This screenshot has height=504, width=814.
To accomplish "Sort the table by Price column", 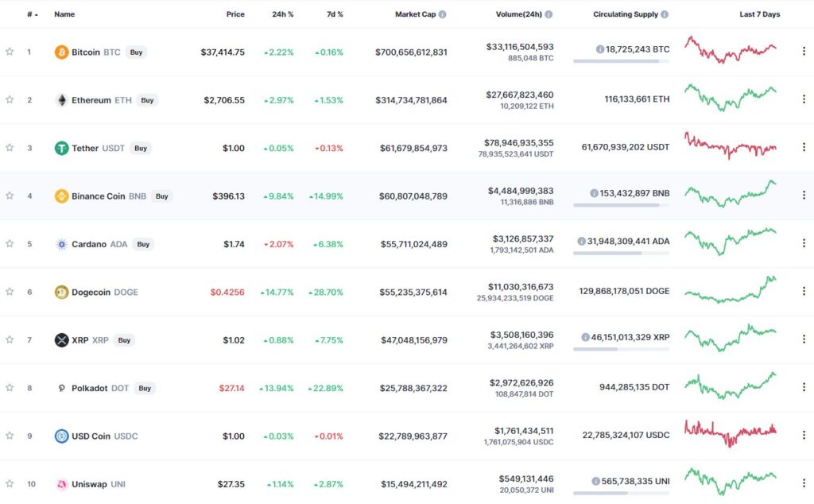I will pos(235,14).
